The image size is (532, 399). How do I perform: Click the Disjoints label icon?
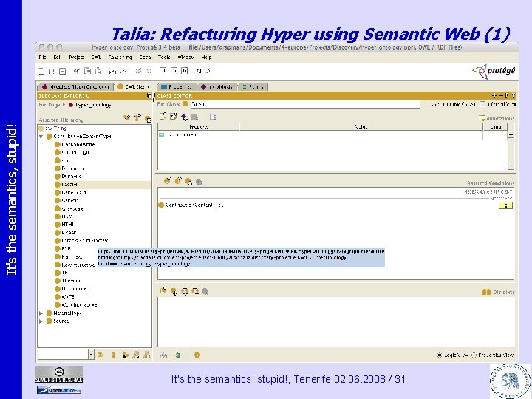click(x=486, y=292)
